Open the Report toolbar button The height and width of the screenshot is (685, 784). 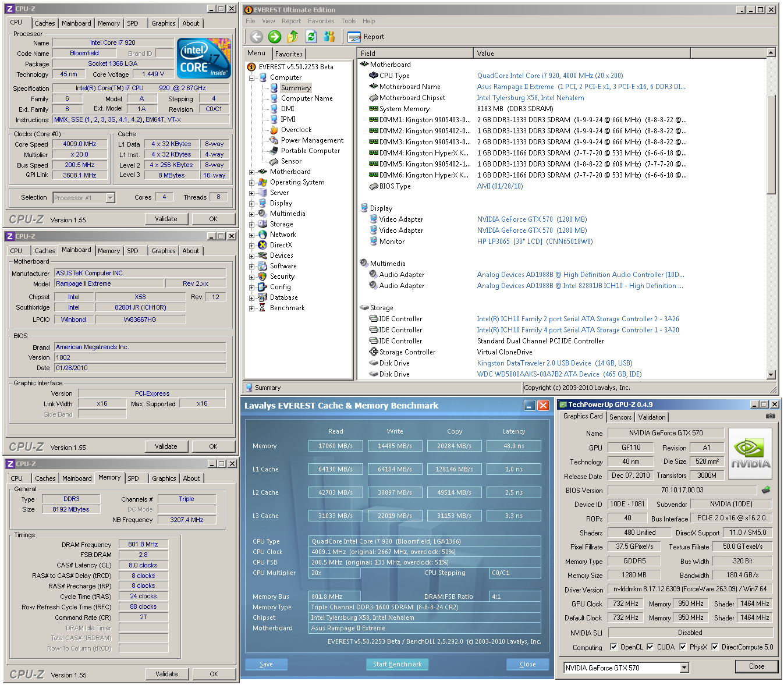366,37
